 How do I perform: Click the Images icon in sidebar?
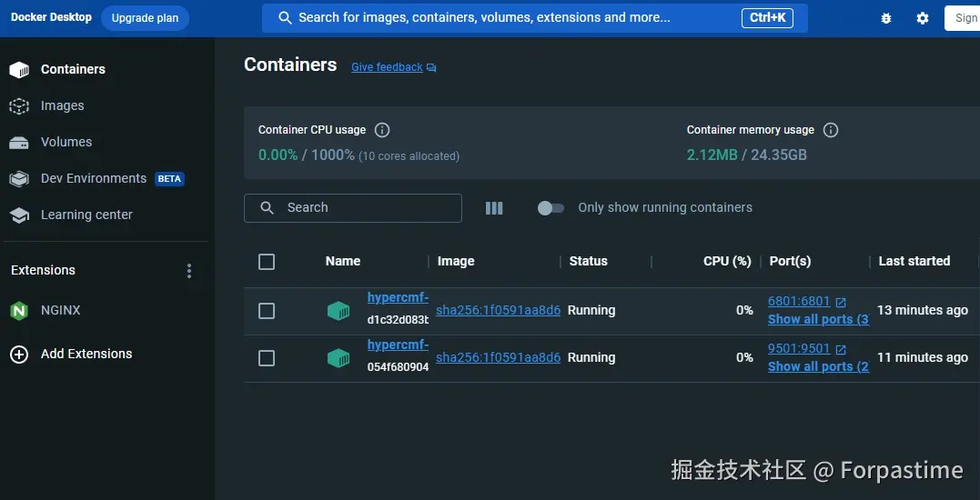pos(19,105)
